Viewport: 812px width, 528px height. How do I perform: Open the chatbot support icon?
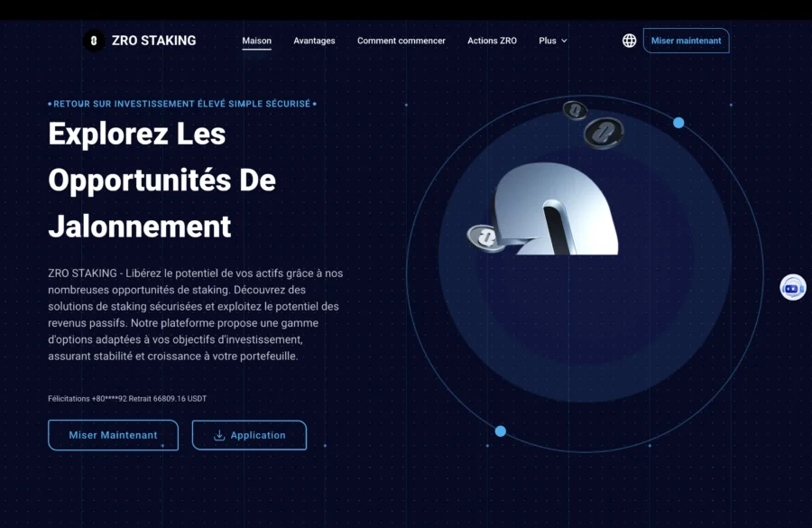pos(793,287)
